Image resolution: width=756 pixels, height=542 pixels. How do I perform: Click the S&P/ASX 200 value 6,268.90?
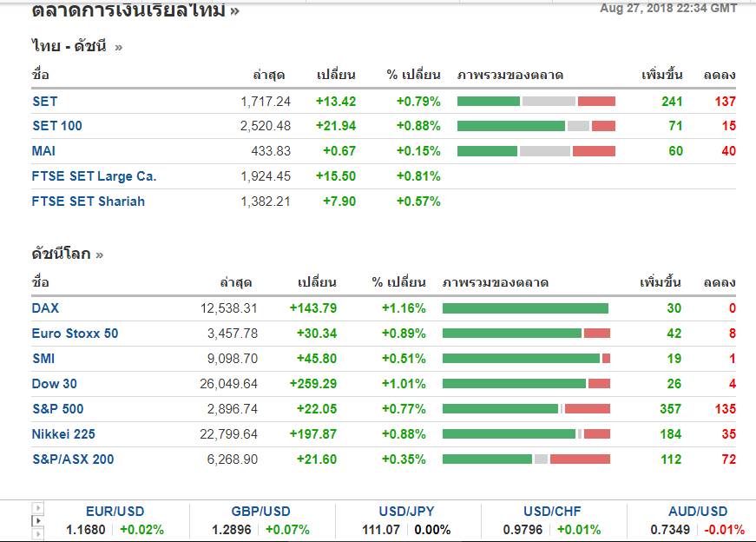233,459
